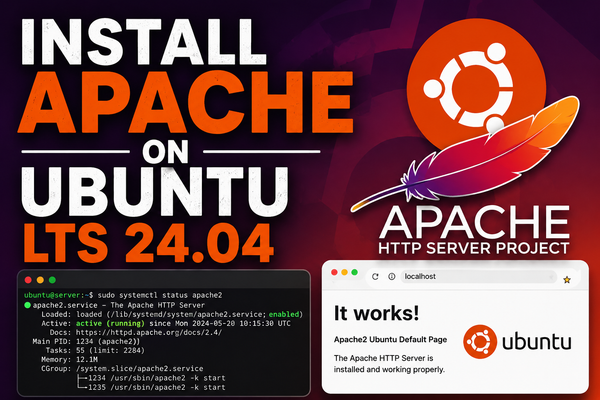Close the terminal window with red dot
The height and width of the screenshot is (400, 600).
(28, 280)
